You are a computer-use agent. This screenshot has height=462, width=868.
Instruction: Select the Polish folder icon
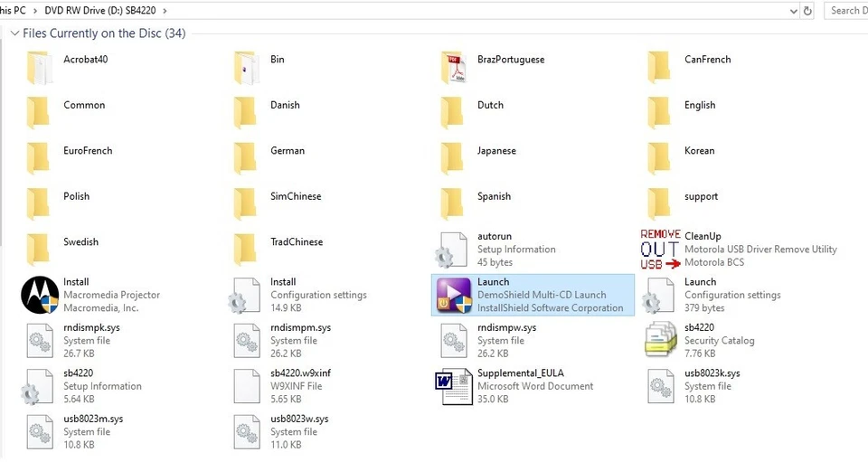(38, 203)
